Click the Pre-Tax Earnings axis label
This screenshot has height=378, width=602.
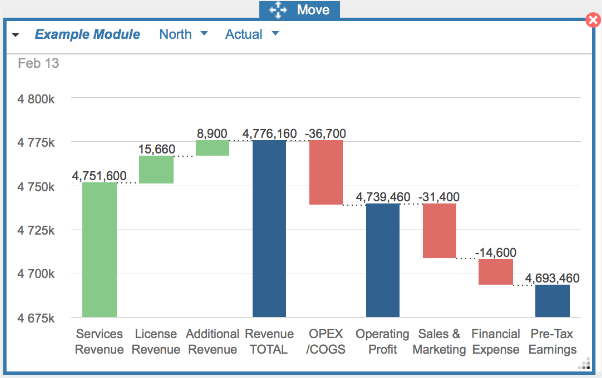click(x=552, y=342)
